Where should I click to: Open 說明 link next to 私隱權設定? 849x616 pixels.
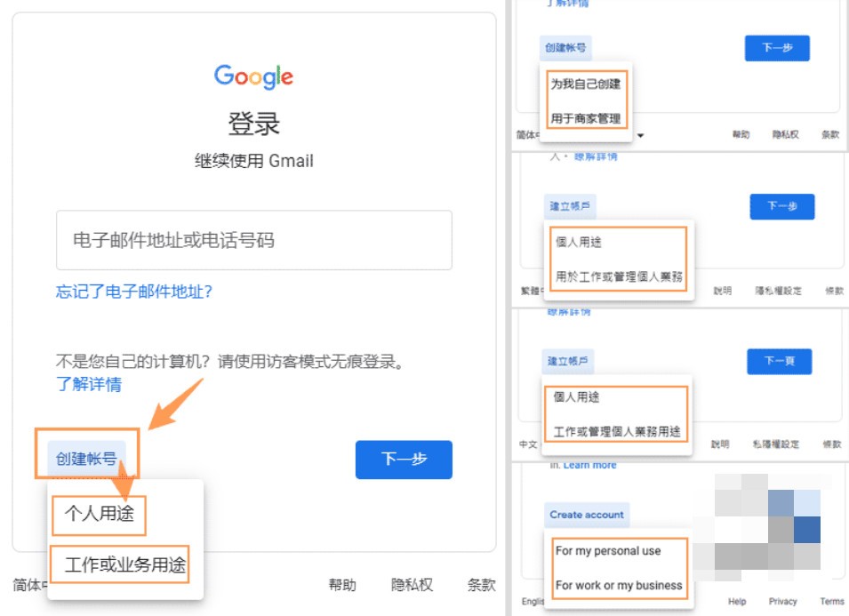click(719, 444)
